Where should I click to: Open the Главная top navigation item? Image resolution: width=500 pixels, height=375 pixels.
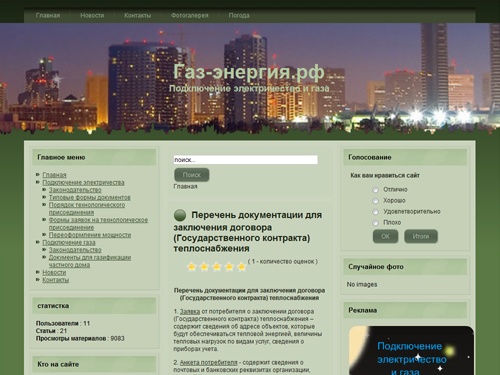[x=48, y=15]
